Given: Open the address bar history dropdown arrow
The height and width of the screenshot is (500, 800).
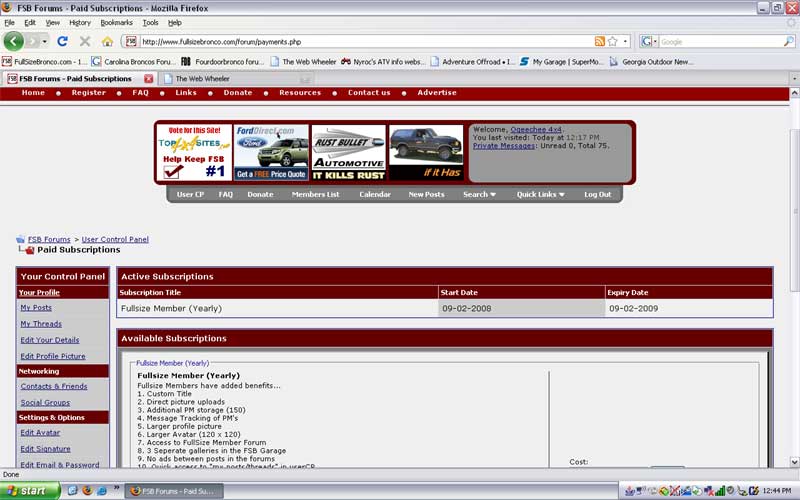Looking at the screenshot, I should 626,41.
